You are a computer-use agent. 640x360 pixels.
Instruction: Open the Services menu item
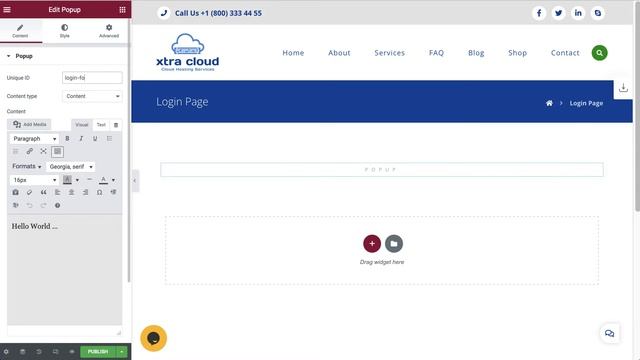click(x=389, y=53)
